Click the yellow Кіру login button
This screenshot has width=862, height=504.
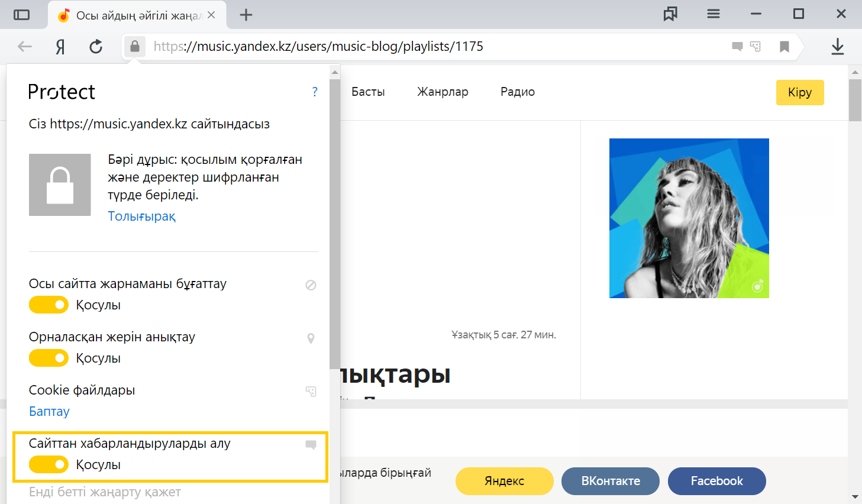(800, 92)
